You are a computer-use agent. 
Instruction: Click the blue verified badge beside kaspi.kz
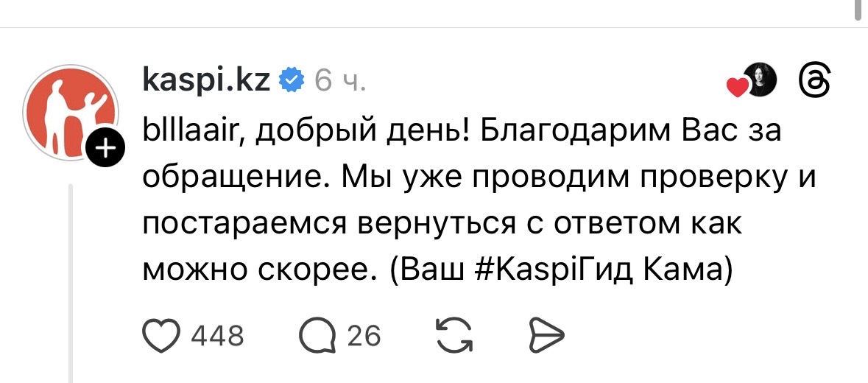click(292, 80)
